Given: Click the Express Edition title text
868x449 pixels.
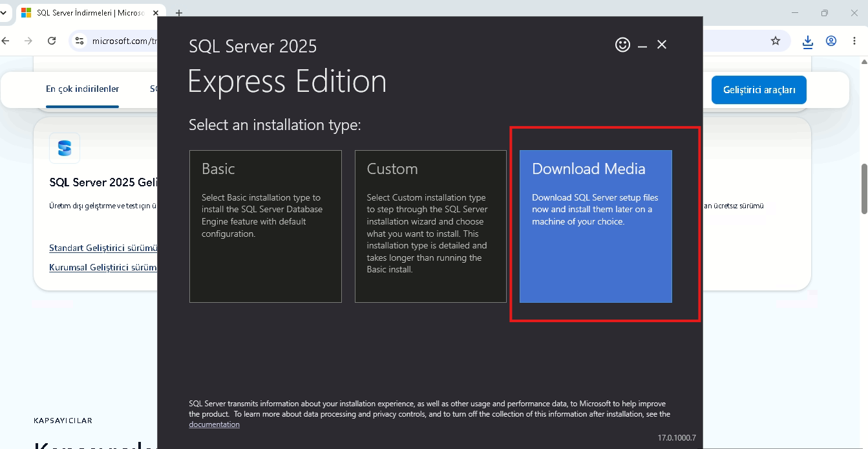Looking at the screenshot, I should pyautogui.click(x=287, y=82).
